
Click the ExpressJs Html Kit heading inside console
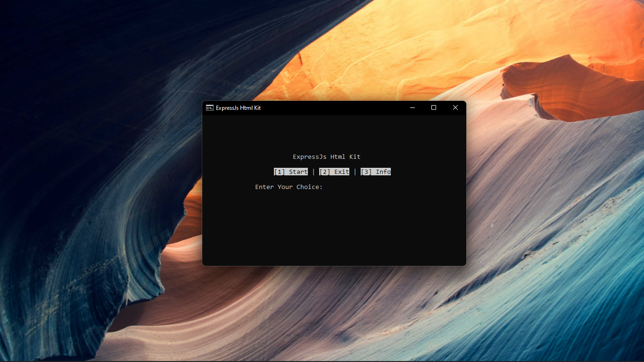tap(326, 156)
